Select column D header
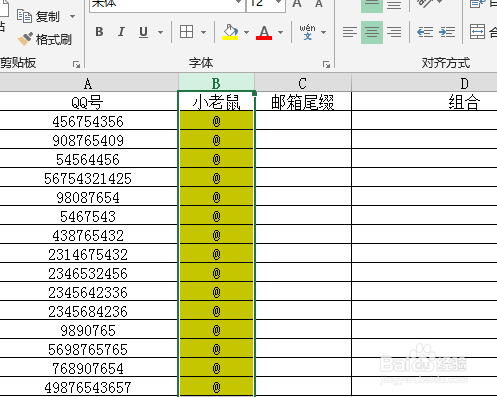Viewport: 497px width, 397px height. coord(424,83)
